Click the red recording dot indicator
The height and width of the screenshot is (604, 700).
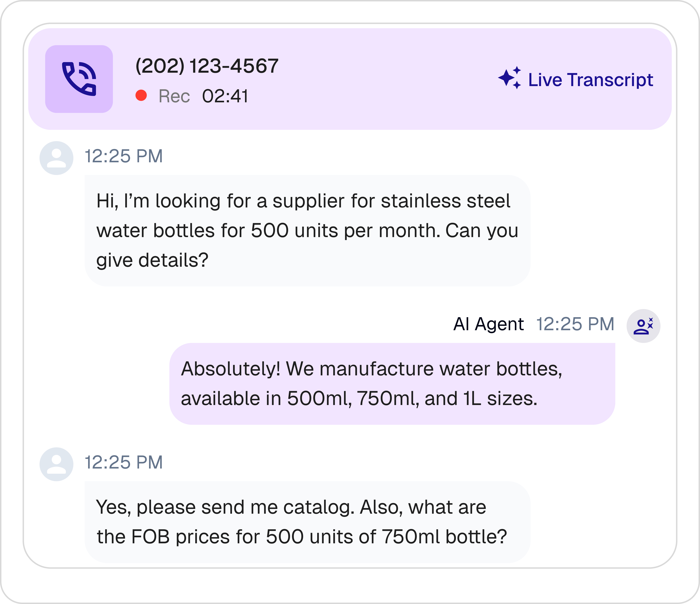141,95
